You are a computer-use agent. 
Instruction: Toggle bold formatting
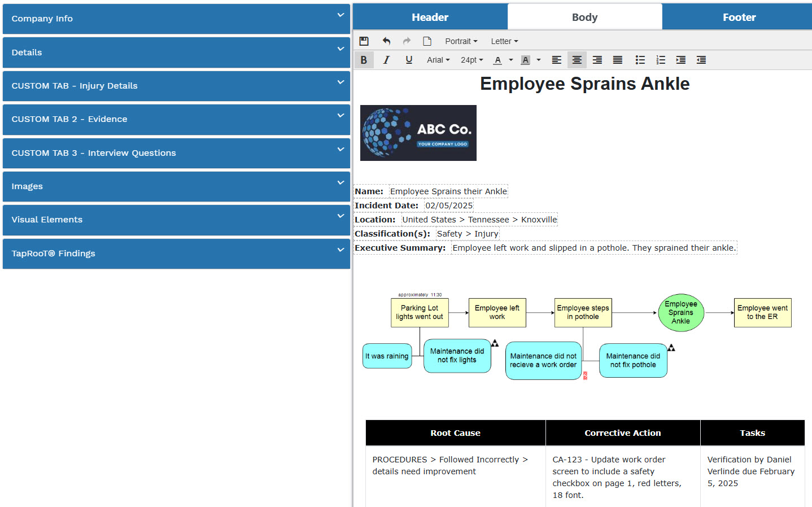tap(364, 60)
